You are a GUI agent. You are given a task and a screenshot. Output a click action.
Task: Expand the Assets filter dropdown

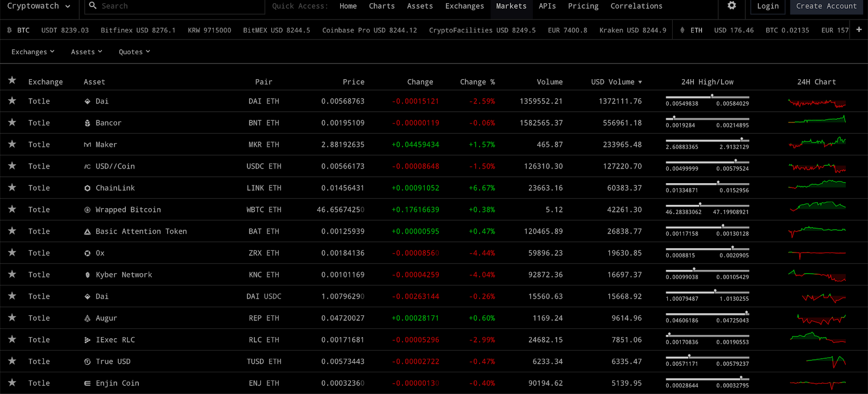coord(87,52)
